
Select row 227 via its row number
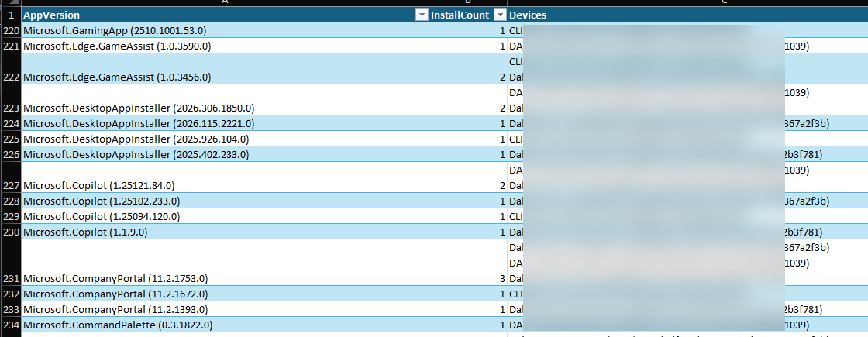coord(11,177)
